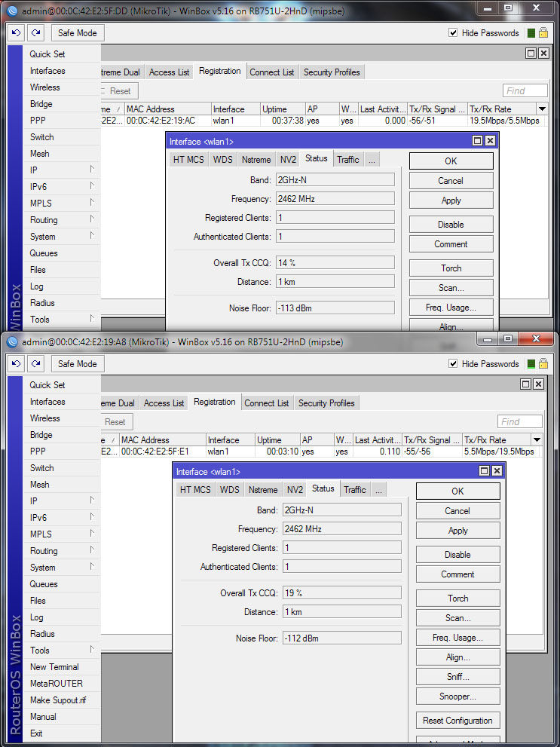Close Interface wlan1 dialog in top window
The width and height of the screenshot is (560, 747).
[490, 141]
